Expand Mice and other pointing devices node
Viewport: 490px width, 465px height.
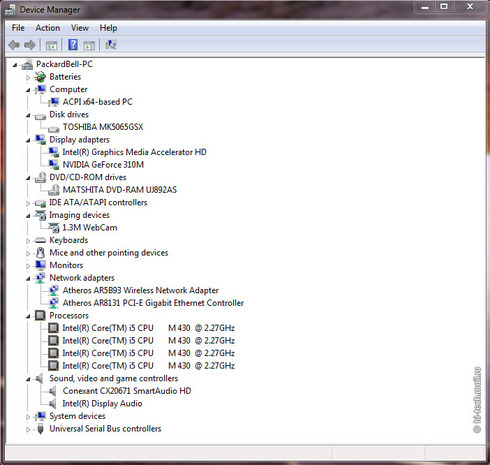[x=28, y=253]
